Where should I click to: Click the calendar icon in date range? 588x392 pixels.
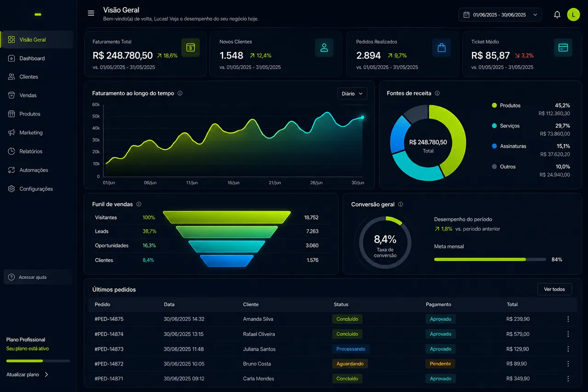click(x=467, y=15)
